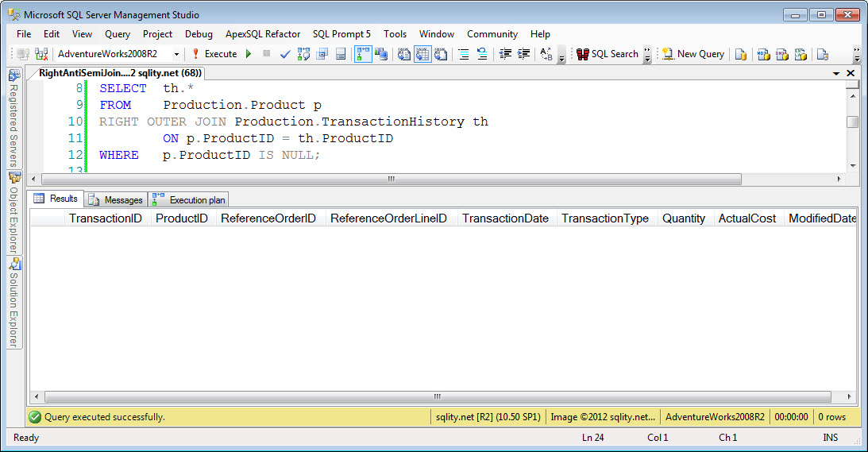The height and width of the screenshot is (452, 868).
Task: Open the Community menu
Action: click(492, 34)
